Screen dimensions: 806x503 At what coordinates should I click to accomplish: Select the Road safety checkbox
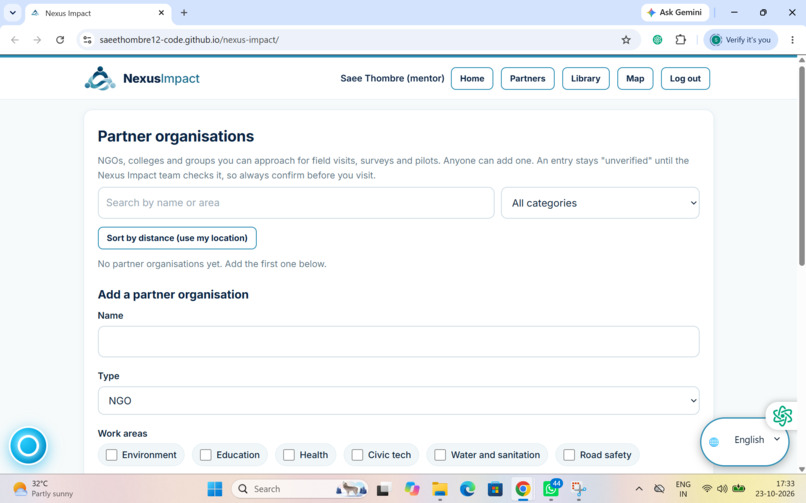(x=569, y=455)
